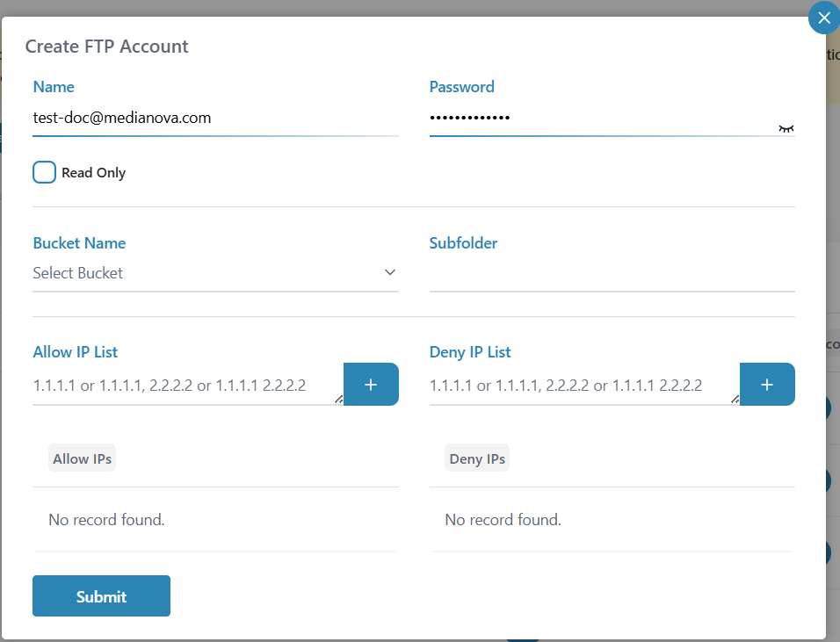
Task: Toggle password visibility with the eye icon
Action: pyautogui.click(x=786, y=128)
